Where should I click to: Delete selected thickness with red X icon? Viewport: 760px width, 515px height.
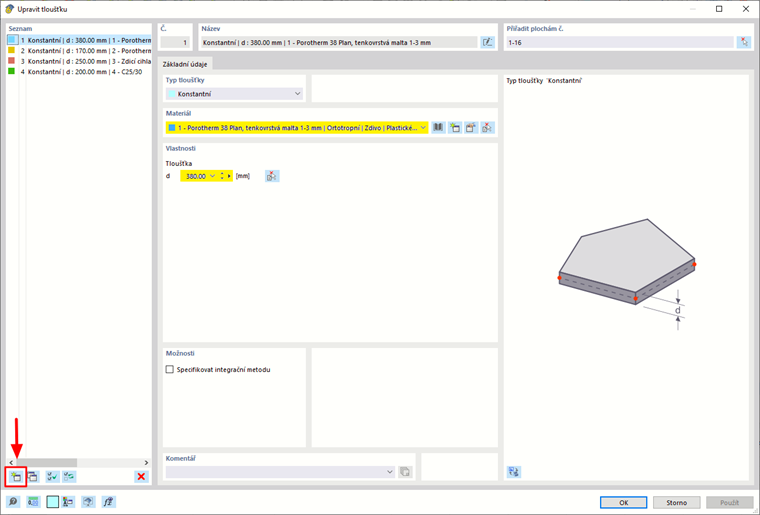[141, 477]
